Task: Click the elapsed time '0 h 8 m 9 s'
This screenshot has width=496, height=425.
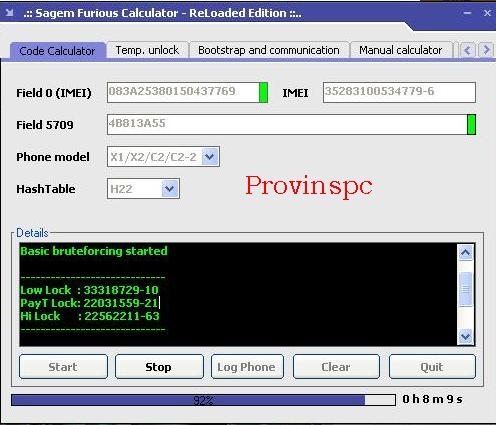Action: (x=432, y=399)
